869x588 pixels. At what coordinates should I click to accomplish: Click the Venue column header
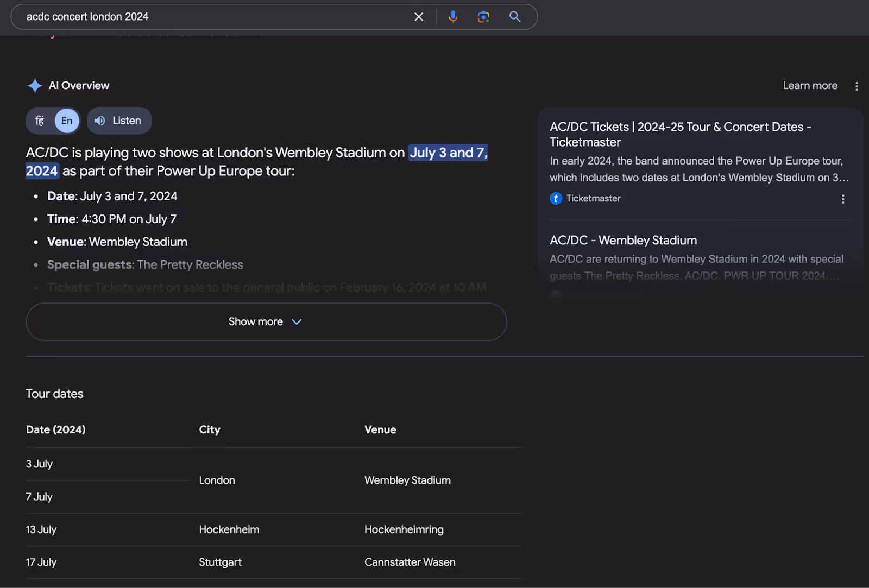(x=380, y=429)
